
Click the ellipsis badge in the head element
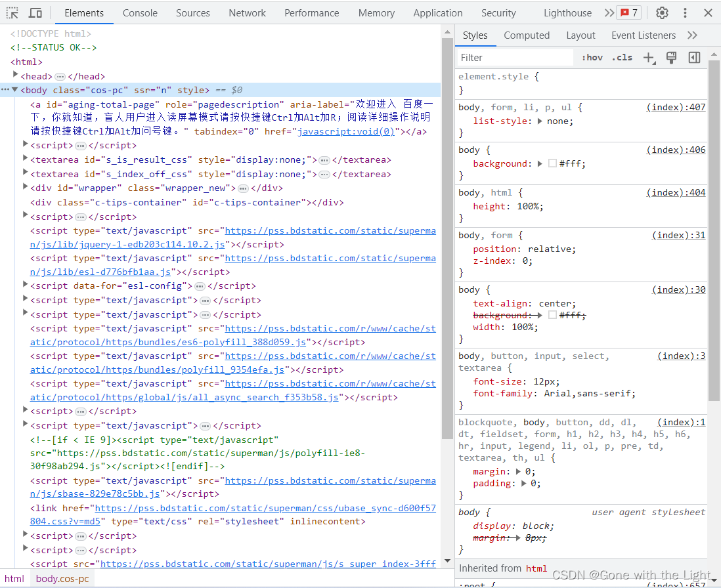[60, 77]
